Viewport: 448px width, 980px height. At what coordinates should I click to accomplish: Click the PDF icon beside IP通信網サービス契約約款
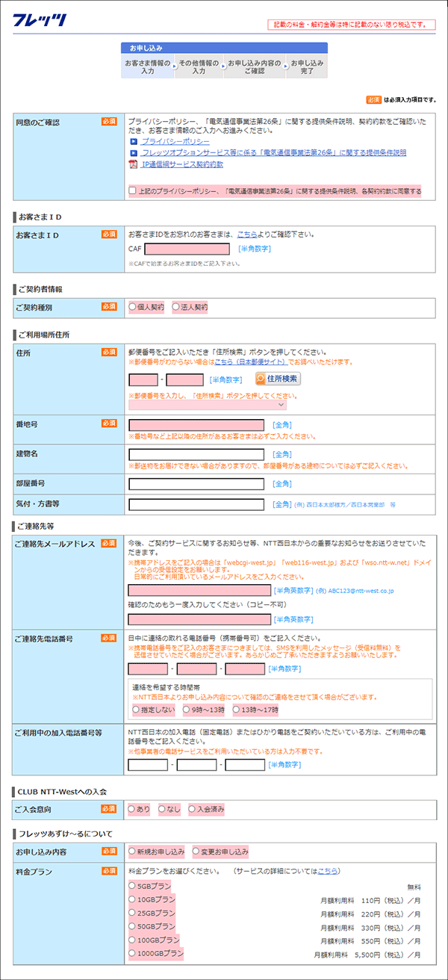click(x=134, y=164)
